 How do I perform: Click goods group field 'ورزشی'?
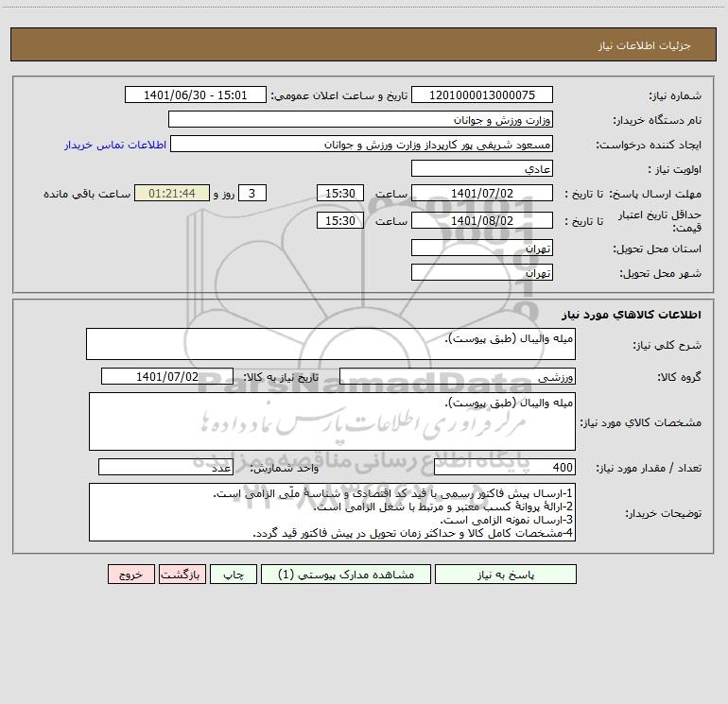tap(458, 376)
